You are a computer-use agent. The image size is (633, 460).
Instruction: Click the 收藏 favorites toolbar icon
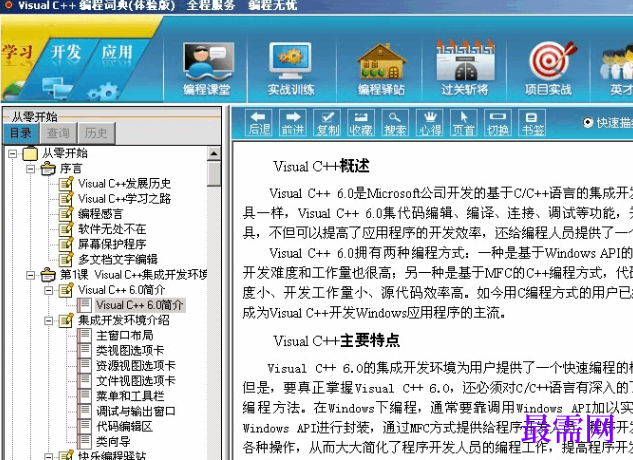[x=361, y=123]
